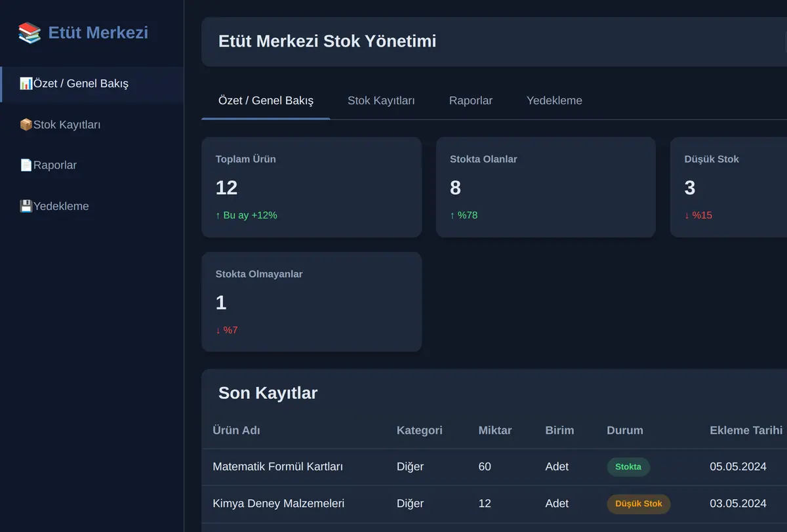Click the ↑ %78 trend text
Image resolution: width=787 pixels, height=532 pixels.
click(464, 215)
